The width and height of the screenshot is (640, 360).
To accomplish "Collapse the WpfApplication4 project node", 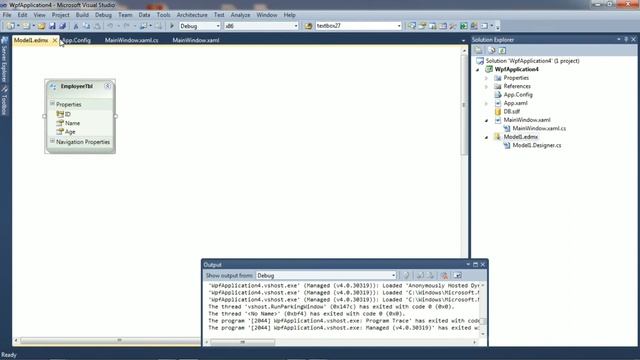I will (478, 70).
